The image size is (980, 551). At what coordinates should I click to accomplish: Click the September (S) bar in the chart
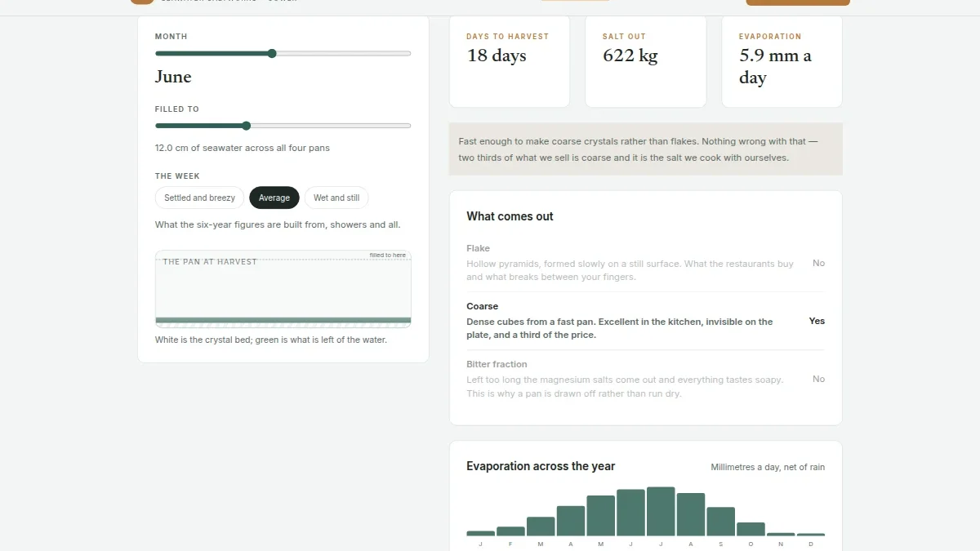point(721,522)
